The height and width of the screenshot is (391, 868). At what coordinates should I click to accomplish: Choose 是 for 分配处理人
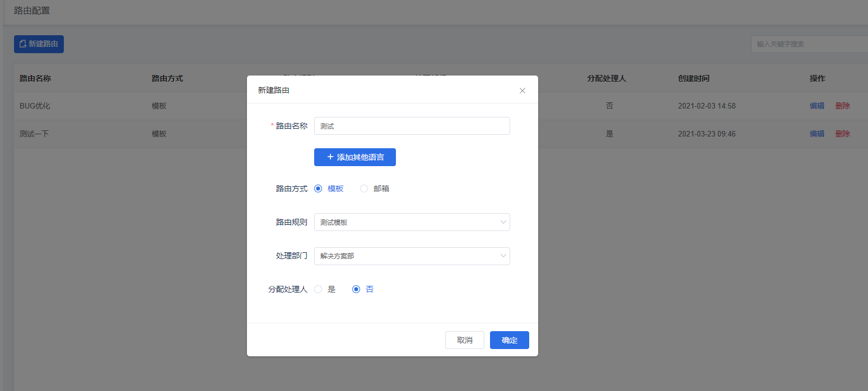pyautogui.click(x=318, y=289)
